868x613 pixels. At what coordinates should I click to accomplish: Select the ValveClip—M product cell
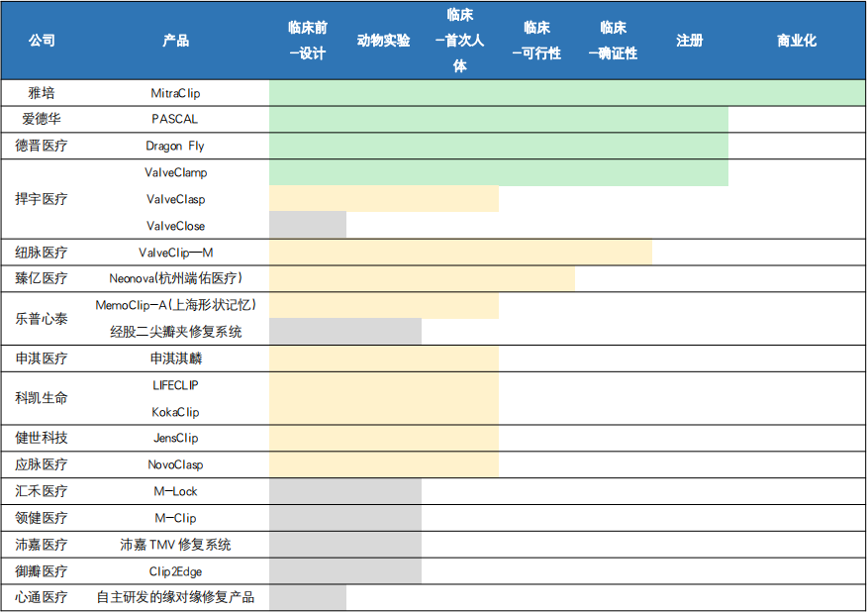pos(175,253)
